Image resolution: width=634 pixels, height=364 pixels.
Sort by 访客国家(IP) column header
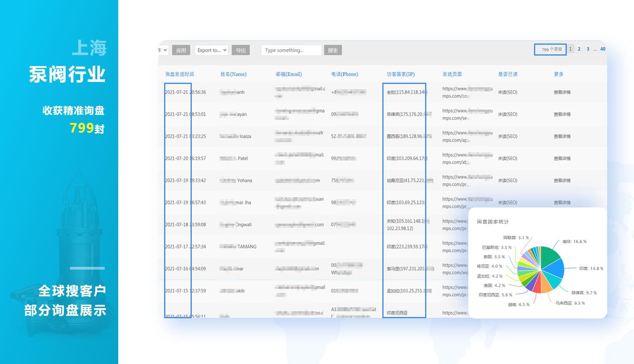pos(401,74)
